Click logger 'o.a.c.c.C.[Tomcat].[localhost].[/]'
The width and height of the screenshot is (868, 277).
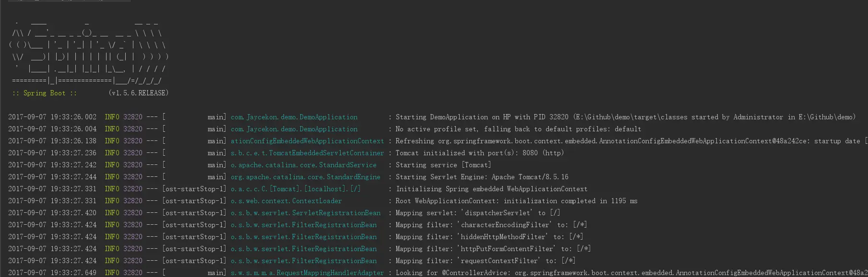click(x=296, y=189)
